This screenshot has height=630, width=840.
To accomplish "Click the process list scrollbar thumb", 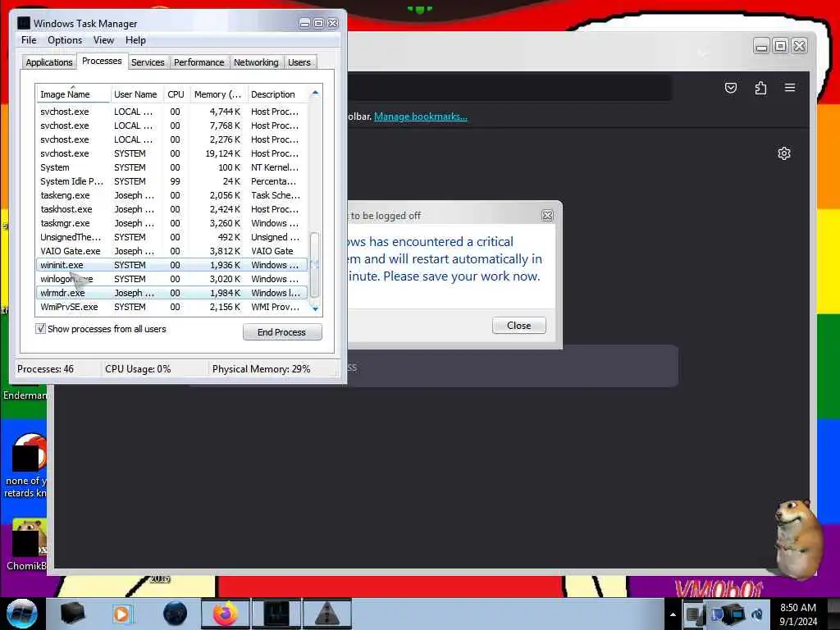I will (315, 265).
